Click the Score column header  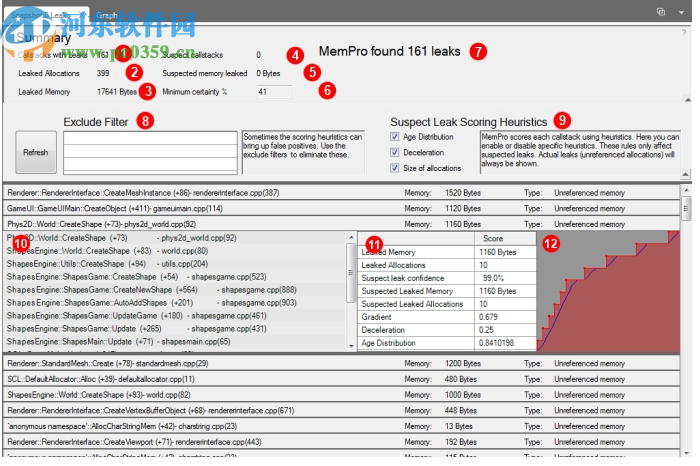coord(505,238)
